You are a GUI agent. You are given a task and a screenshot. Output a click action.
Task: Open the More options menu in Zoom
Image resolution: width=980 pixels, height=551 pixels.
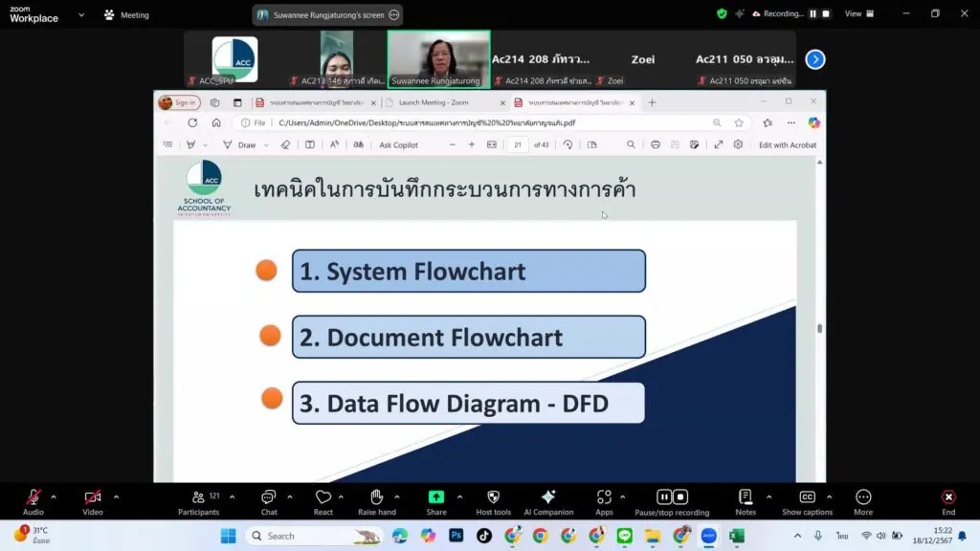pos(863,502)
